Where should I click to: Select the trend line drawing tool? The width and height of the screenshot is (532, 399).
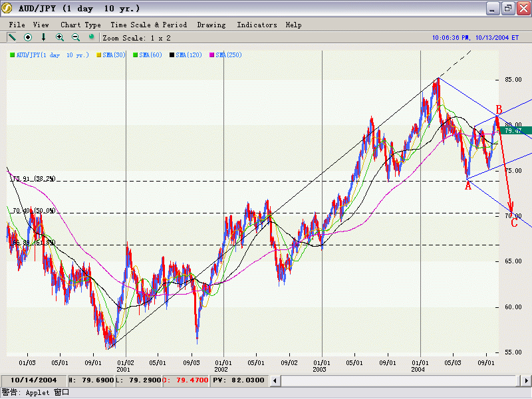point(12,38)
